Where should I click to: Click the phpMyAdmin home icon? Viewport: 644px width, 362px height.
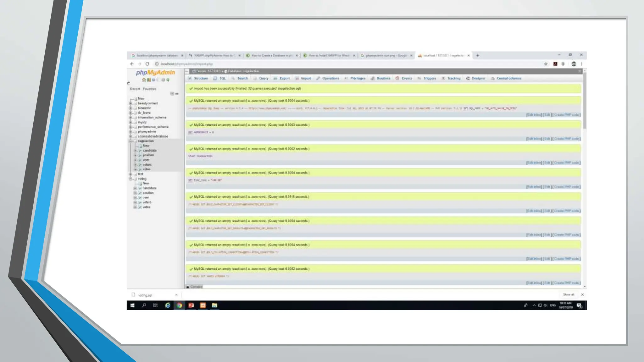(144, 80)
